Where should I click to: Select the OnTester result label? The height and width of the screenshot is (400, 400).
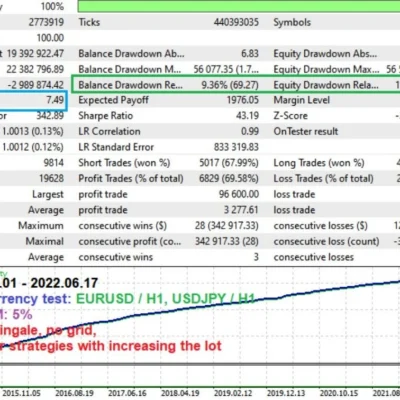pyautogui.click(x=306, y=131)
